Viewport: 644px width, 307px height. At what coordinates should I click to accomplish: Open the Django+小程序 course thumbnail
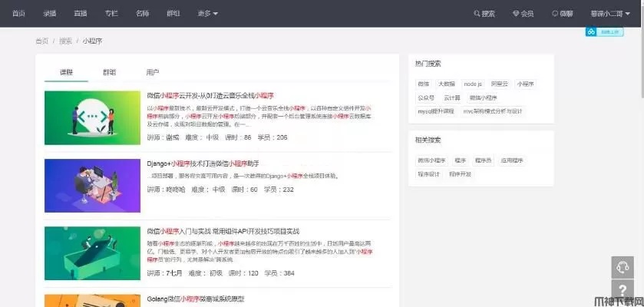(x=93, y=185)
